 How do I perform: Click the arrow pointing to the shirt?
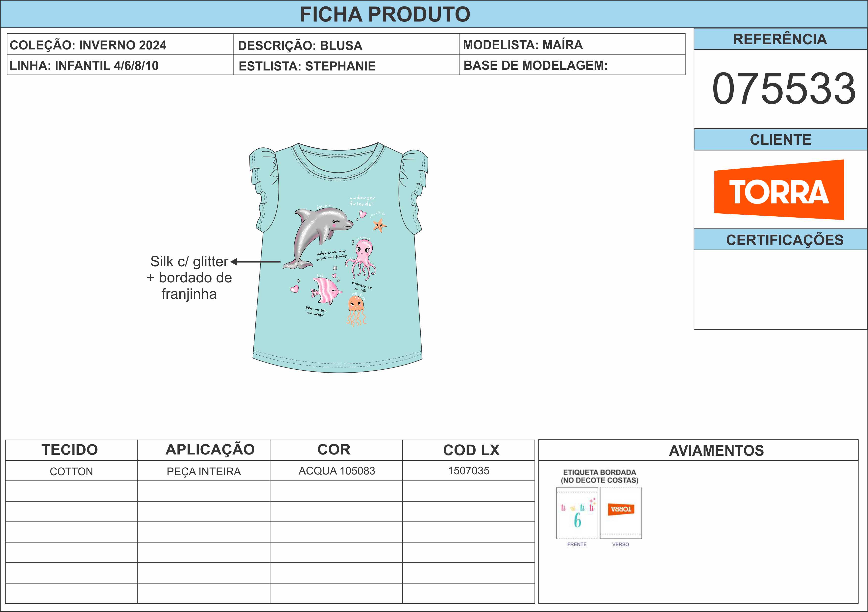tap(255, 261)
